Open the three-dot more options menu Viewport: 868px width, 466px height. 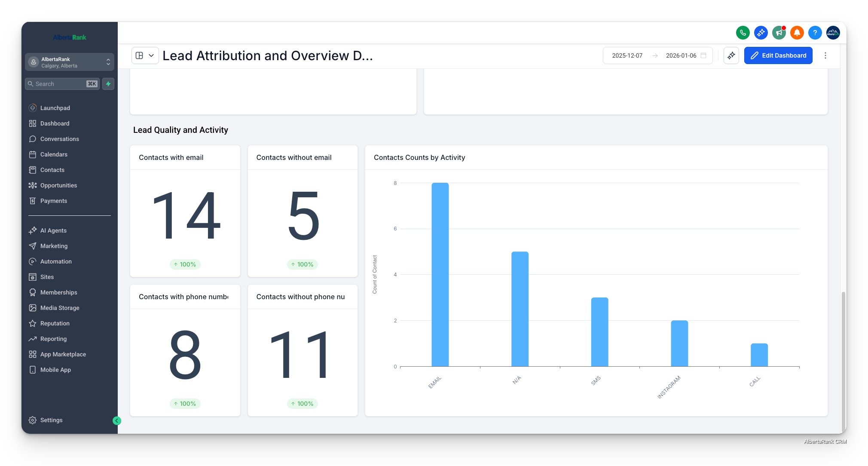click(x=825, y=55)
